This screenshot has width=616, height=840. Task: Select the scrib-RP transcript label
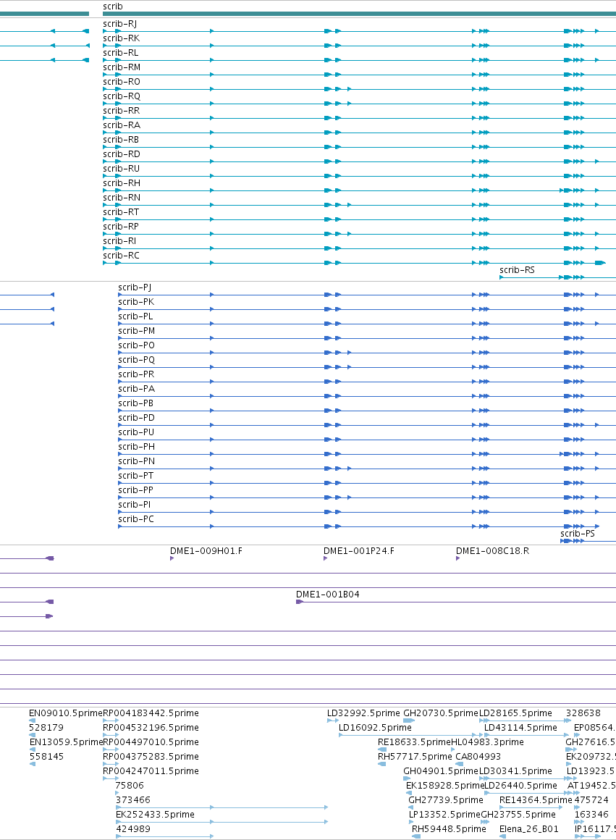point(120,226)
